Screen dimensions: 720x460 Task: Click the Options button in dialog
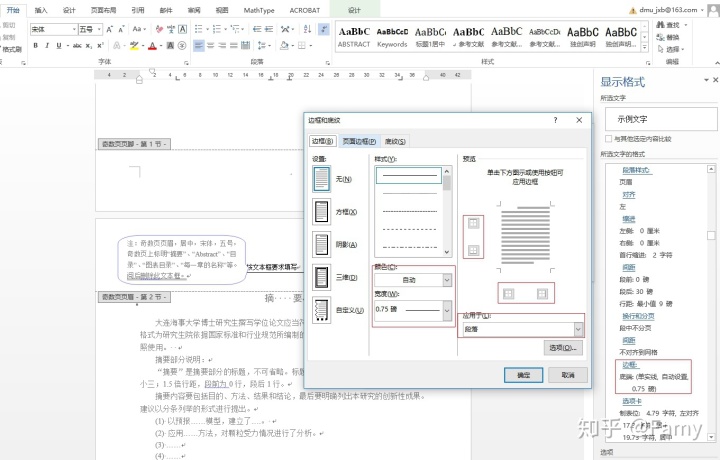(563, 348)
